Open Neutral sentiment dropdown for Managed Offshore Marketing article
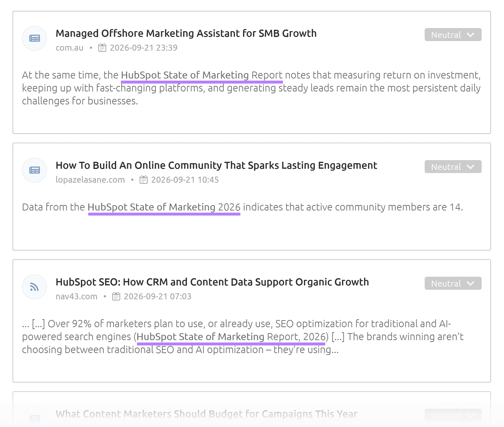 pos(453,35)
